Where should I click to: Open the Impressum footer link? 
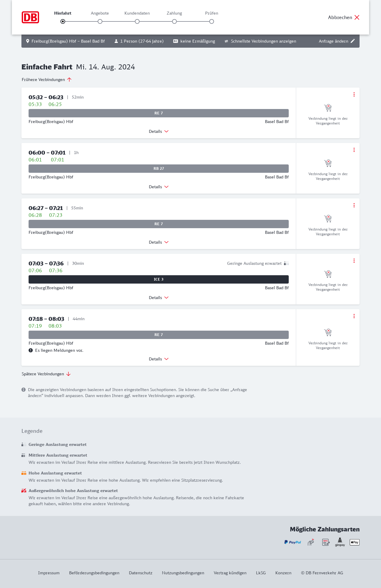click(x=49, y=573)
